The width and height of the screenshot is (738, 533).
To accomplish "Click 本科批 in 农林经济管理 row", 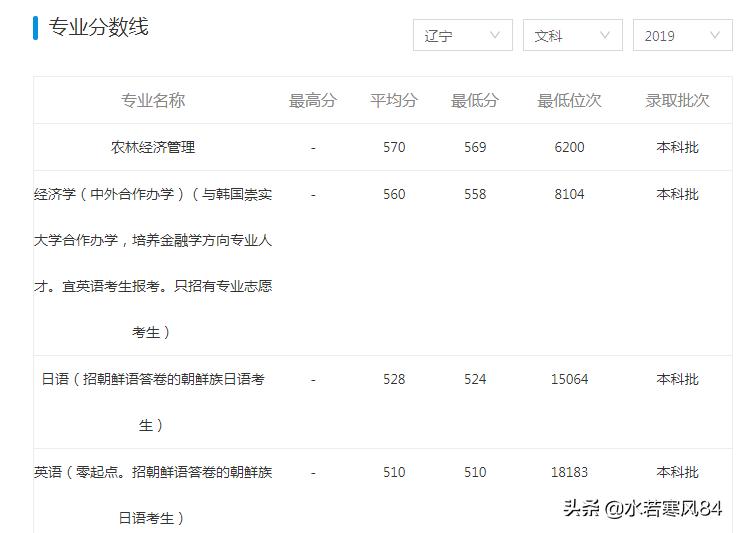I will point(677,147).
